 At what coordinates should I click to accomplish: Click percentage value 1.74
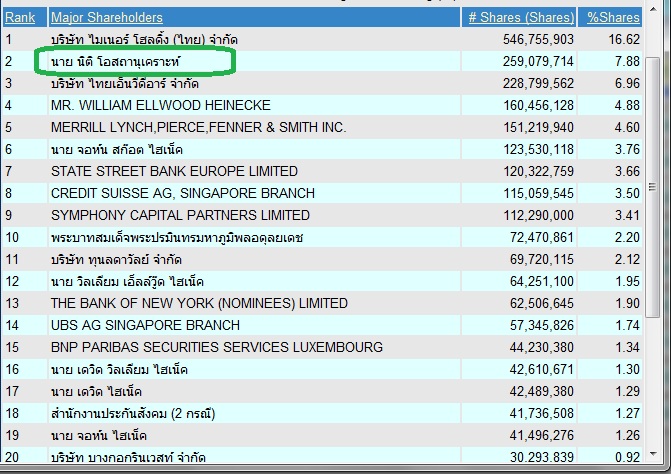[627, 325]
